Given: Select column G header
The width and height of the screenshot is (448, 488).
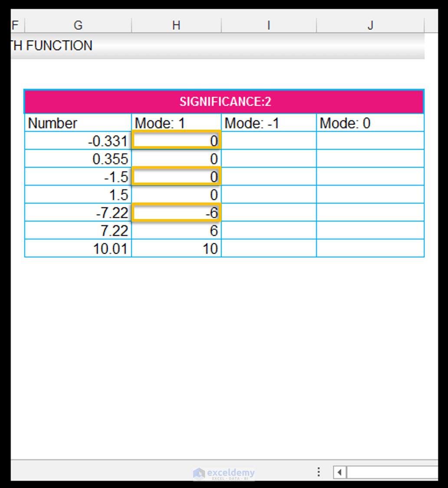Looking at the screenshot, I should tap(78, 25).
